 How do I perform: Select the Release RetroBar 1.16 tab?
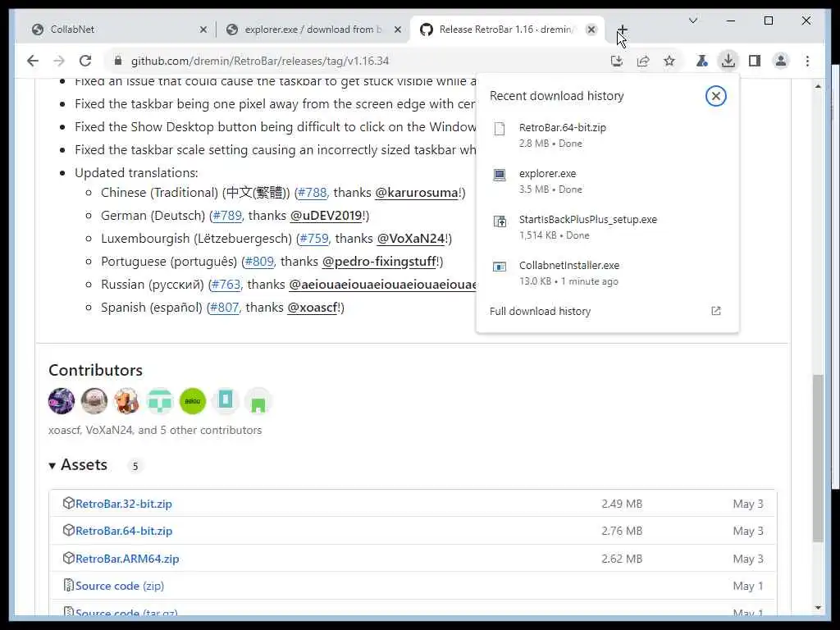coord(506,30)
